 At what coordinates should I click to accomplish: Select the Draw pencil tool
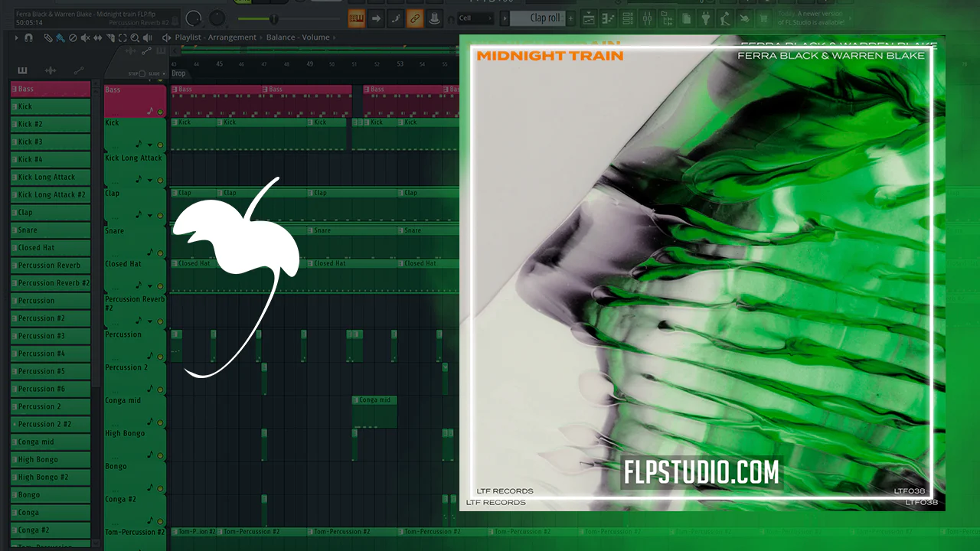(x=48, y=37)
